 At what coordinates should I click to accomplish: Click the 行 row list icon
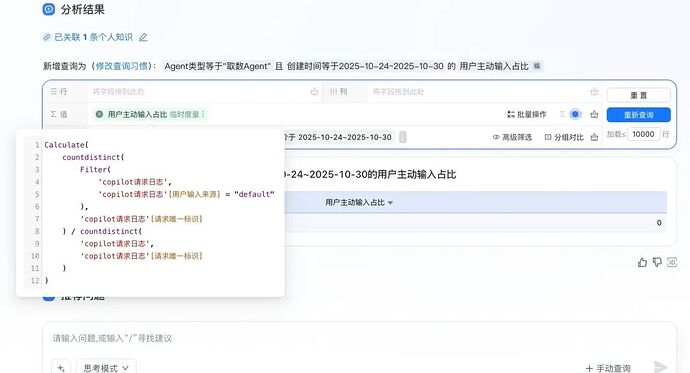coord(54,91)
